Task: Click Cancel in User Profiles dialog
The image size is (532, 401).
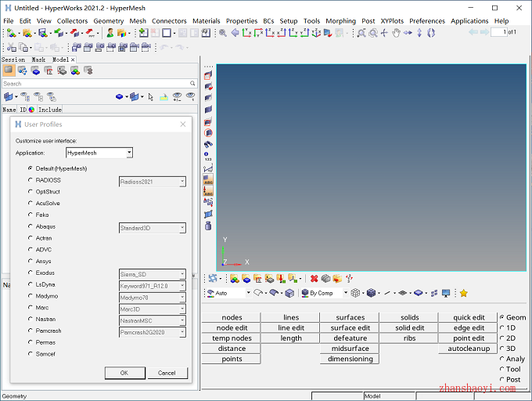Action: point(167,373)
